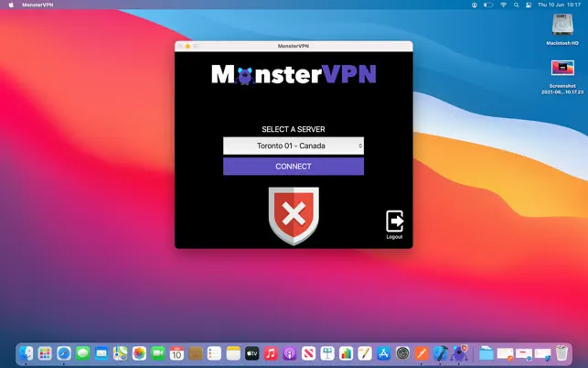588x368 pixels.
Task: Open Reminders in the Dock
Action: pyautogui.click(x=215, y=353)
